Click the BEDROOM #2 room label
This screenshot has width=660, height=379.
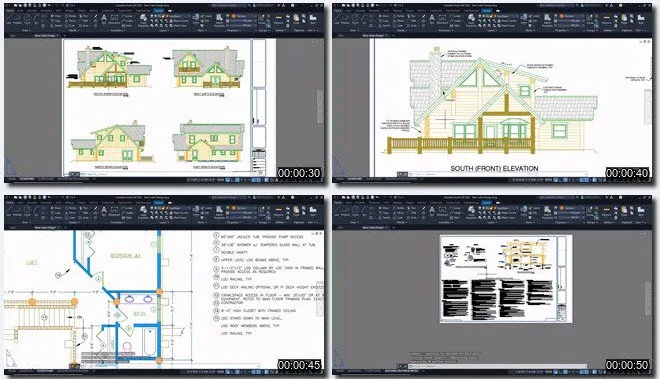[125, 256]
